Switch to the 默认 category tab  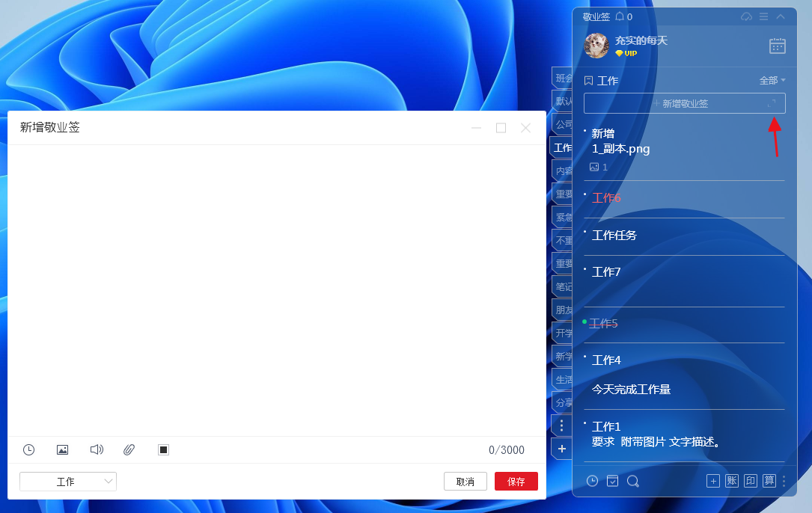(x=563, y=101)
